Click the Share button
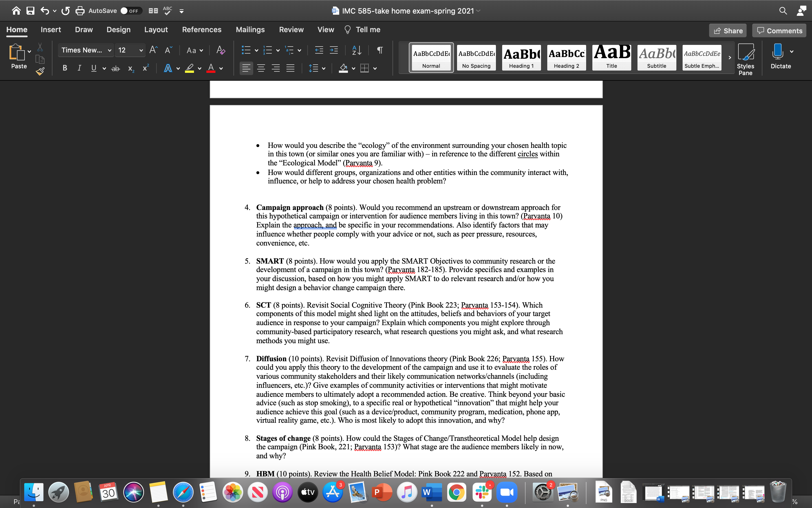The height and width of the screenshot is (508, 812). (728, 30)
